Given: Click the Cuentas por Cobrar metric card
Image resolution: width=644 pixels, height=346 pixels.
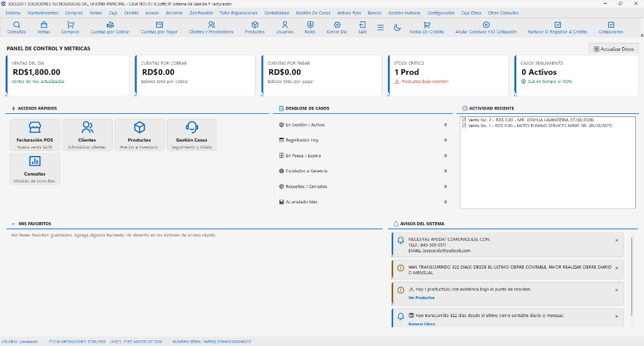Looking at the screenshot, I should click(196, 75).
